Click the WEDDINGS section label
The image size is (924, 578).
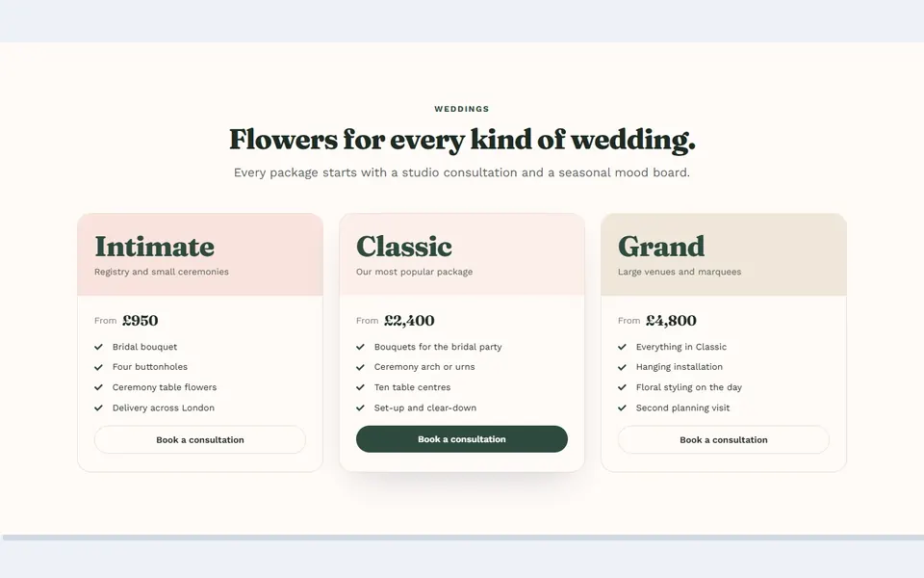(461, 109)
